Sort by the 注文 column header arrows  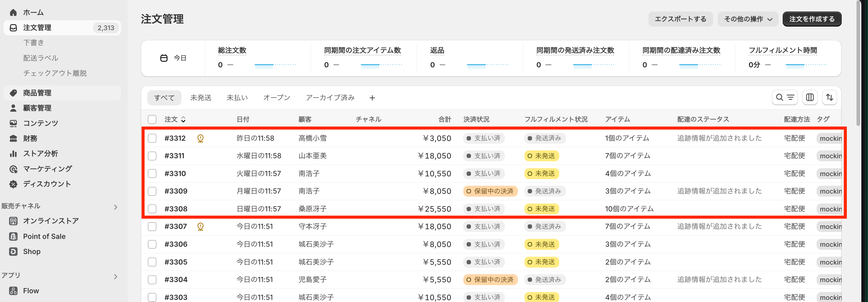pos(183,119)
